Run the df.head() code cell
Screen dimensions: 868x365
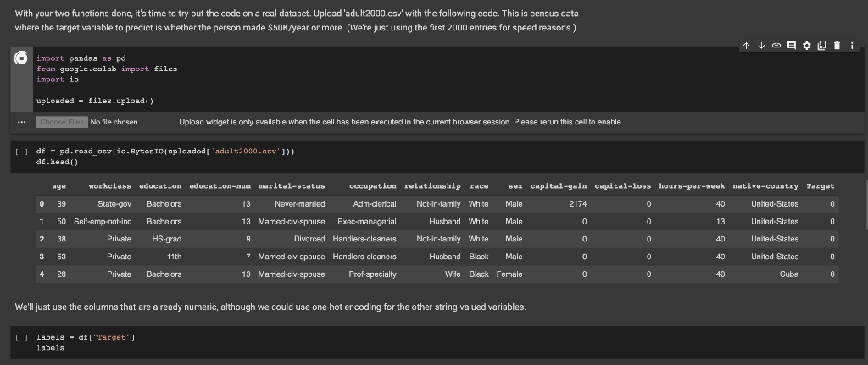(21, 151)
